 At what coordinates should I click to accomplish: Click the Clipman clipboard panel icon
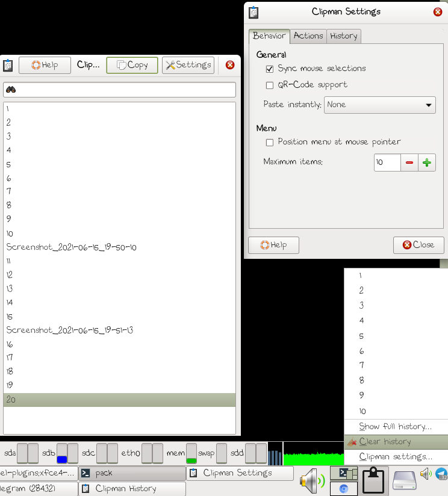point(373,481)
